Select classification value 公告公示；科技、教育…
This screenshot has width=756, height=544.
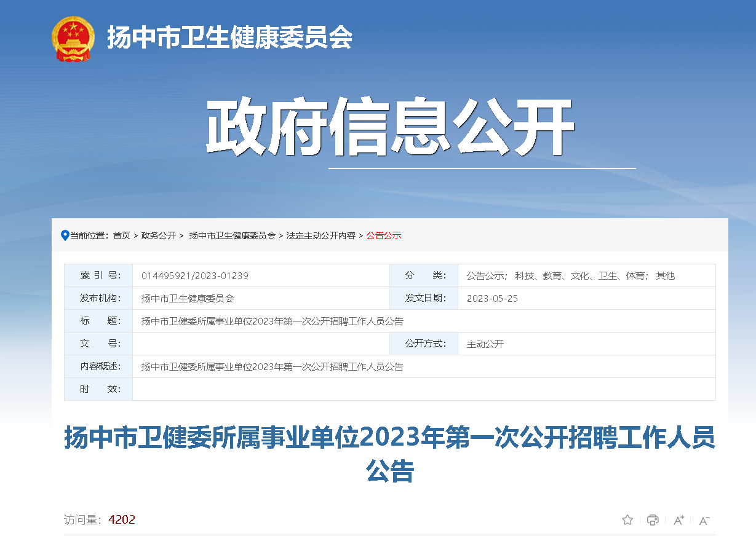(x=571, y=276)
